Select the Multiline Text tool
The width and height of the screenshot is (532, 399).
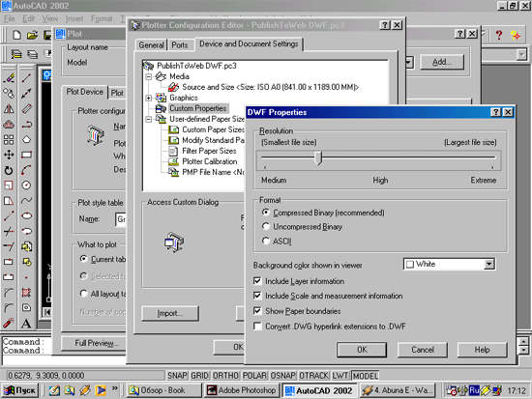26,324
